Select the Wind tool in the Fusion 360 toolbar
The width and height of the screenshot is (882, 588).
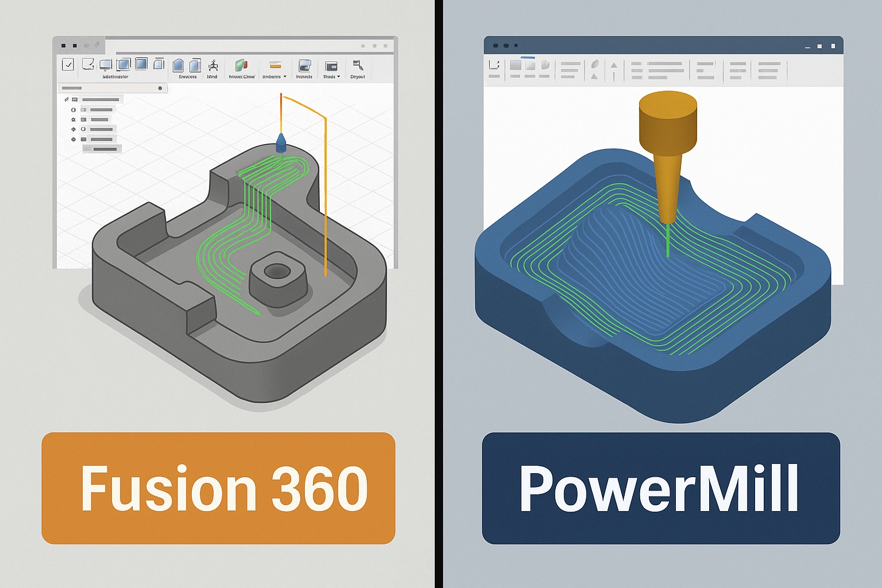point(214,64)
